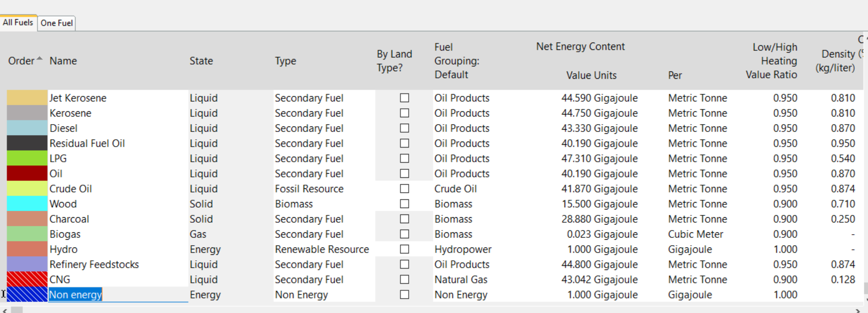The width and height of the screenshot is (868, 313).
Task: Select the All Fuels tab
Action: pos(18,22)
